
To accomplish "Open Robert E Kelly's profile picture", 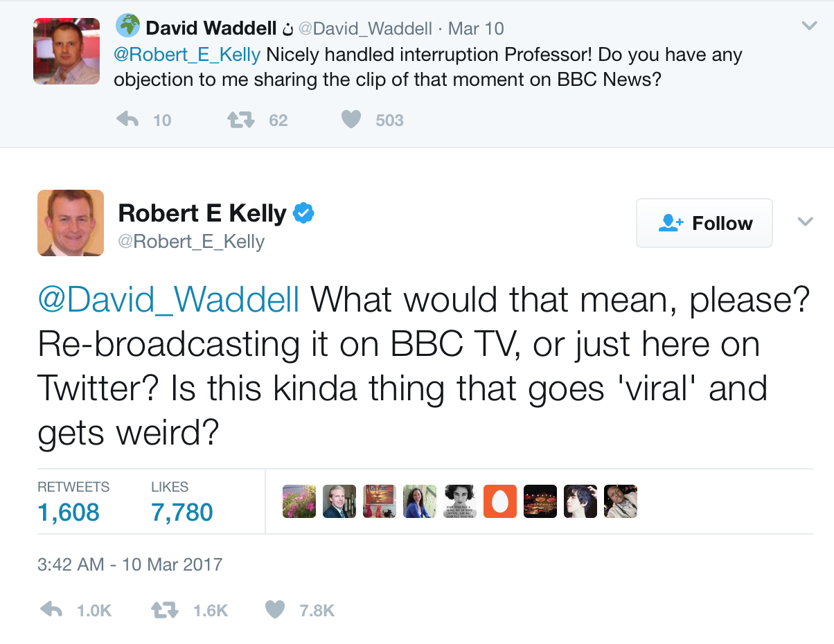I will [71, 223].
